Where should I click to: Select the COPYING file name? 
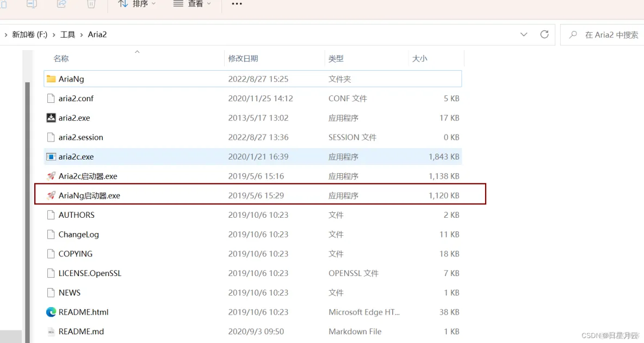pyautogui.click(x=76, y=254)
